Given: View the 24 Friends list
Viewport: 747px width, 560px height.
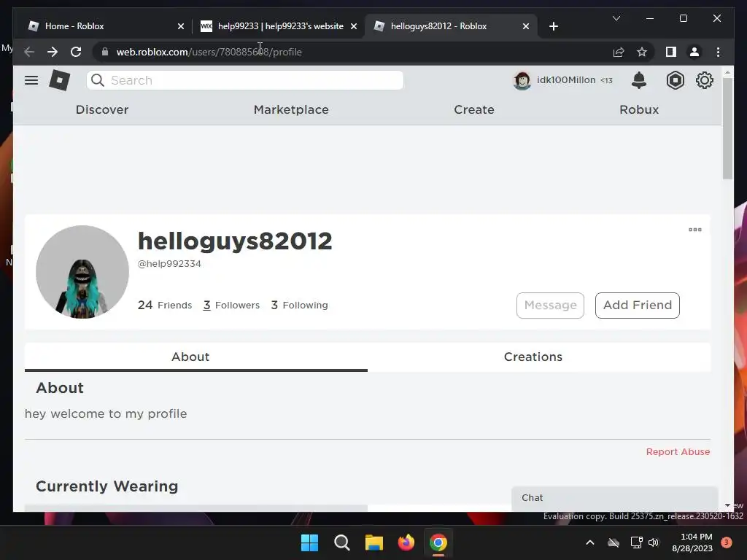Looking at the screenshot, I should tap(165, 306).
